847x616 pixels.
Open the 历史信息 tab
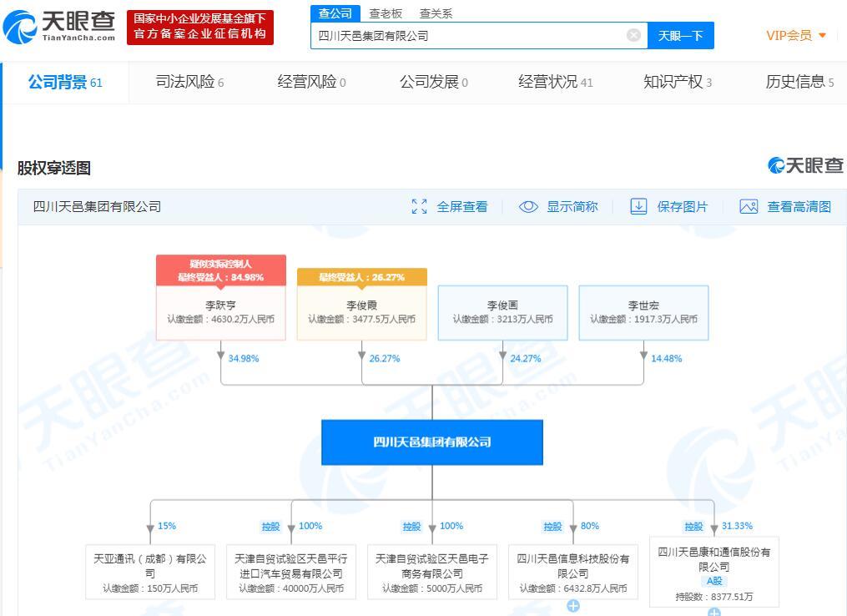tap(800, 82)
